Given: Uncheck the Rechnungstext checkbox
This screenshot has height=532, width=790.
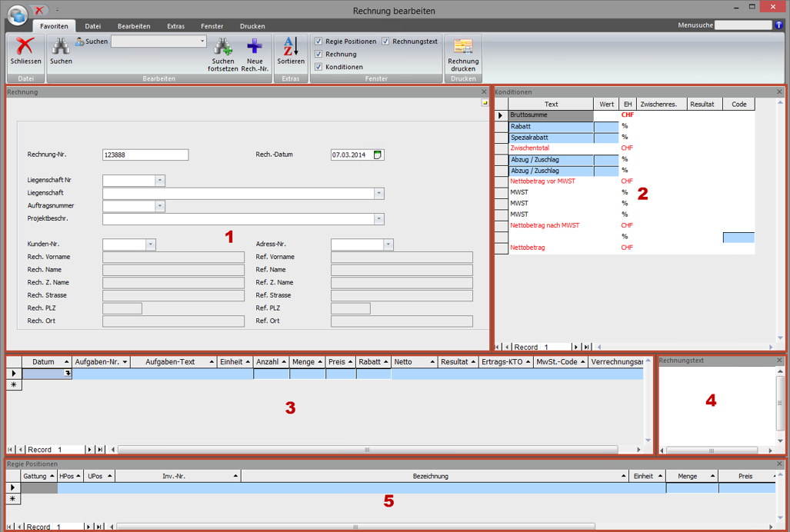Looking at the screenshot, I should point(386,42).
